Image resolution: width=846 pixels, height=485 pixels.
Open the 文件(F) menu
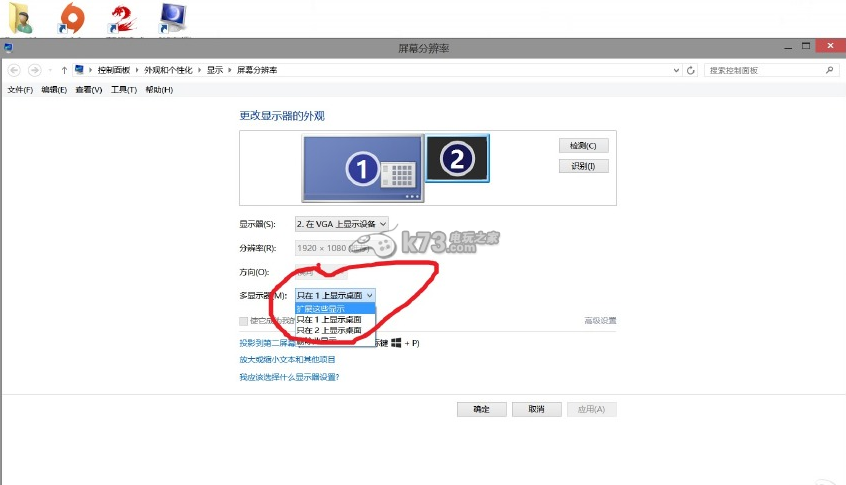coord(20,90)
